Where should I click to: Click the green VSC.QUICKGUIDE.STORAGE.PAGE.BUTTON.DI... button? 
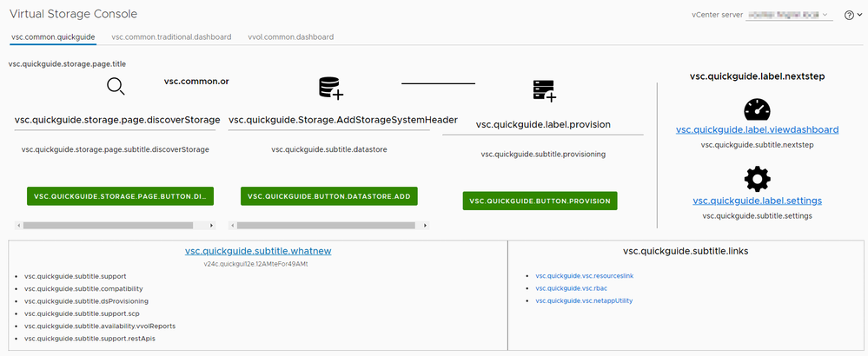click(120, 196)
